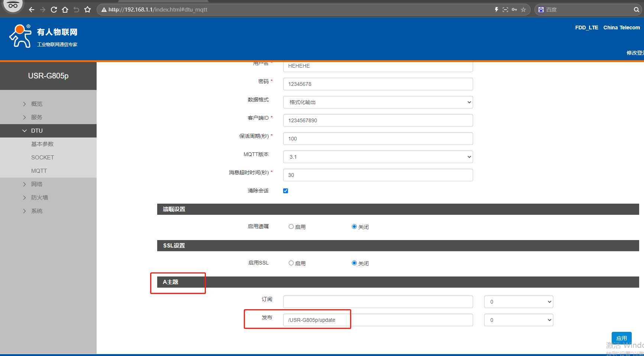Viewport: 644px width, 356px height.
Task: Open SOCKET page in sidebar
Action: pos(43,158)
